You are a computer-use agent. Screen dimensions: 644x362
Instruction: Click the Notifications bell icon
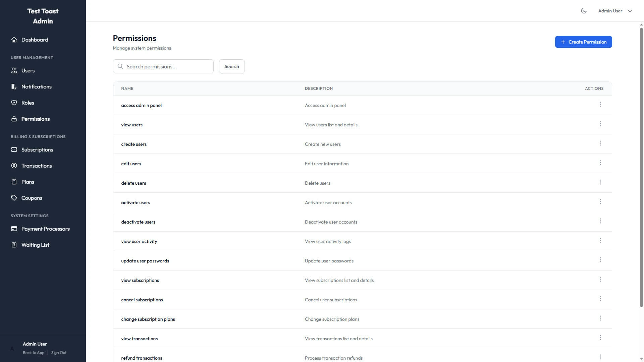point(14,86)
